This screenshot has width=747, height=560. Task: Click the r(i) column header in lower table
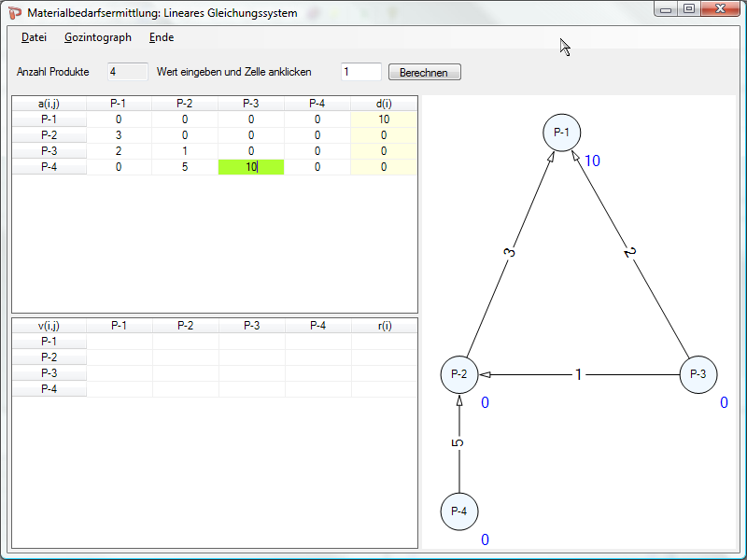(384, 326)
